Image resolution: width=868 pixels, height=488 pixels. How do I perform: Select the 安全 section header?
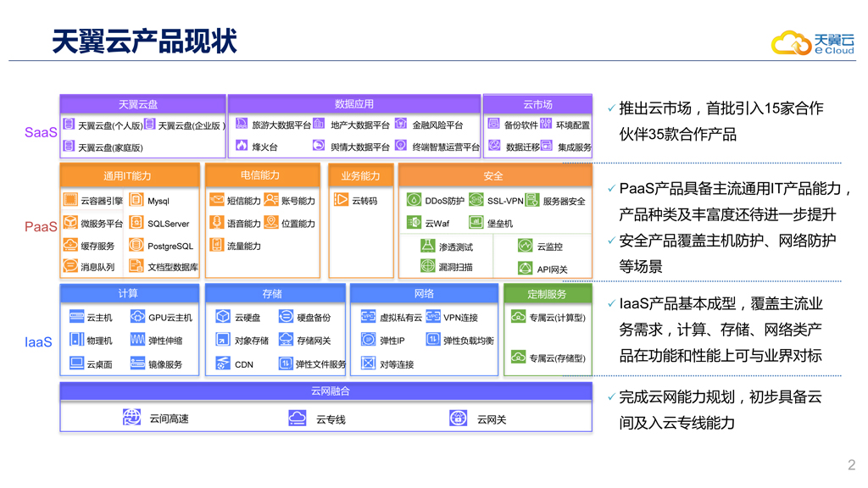tap(495, 175)
